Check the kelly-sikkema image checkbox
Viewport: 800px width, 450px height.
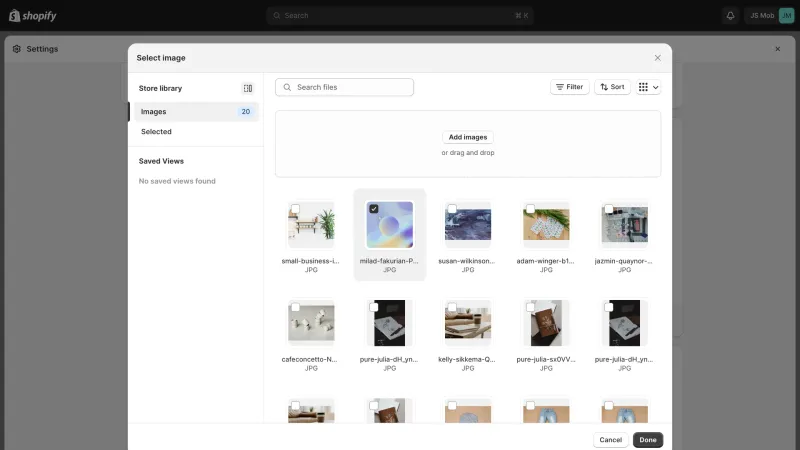click(452, 307)
